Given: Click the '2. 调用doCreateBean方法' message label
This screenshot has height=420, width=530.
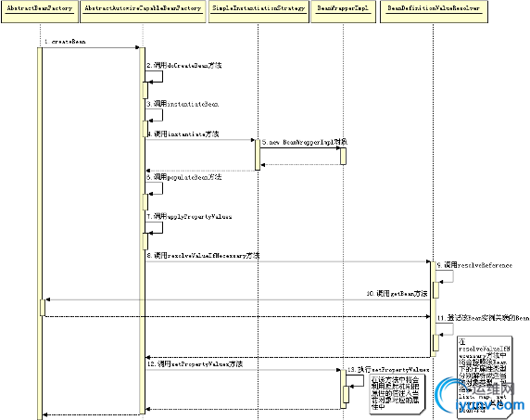Looking at the screenshot, I should pyautogui.click(x=184, y=65).
